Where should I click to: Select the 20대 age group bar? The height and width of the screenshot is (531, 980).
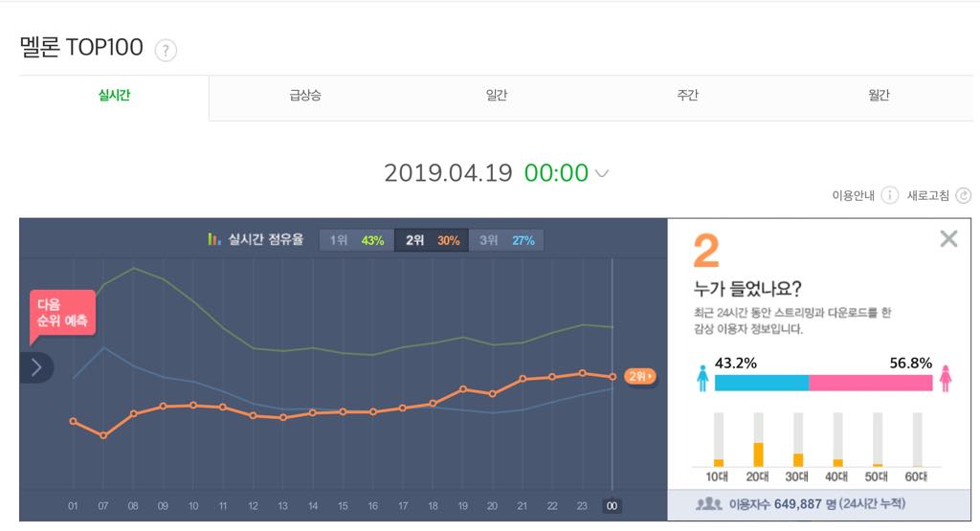click(x=758, y=440)
